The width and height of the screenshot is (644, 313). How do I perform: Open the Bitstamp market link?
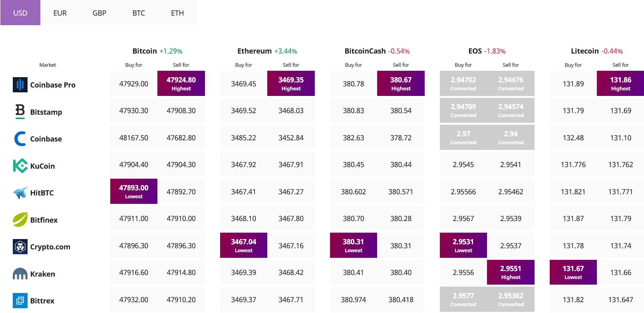coord(46,112)
